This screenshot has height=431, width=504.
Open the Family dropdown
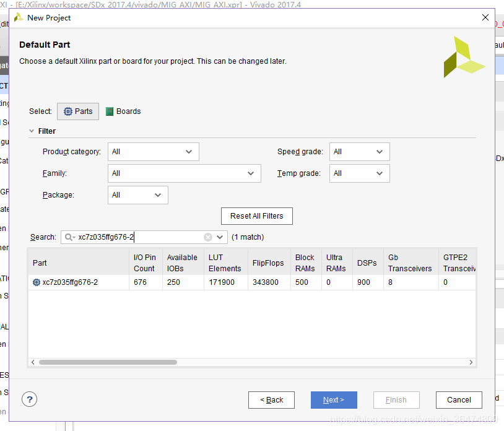(x=184, y=173)
